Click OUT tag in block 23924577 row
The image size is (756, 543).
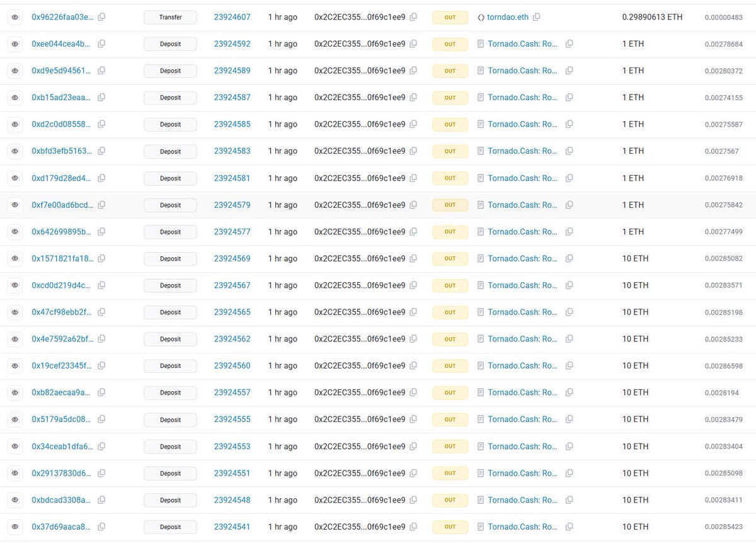tap(450, 232)
